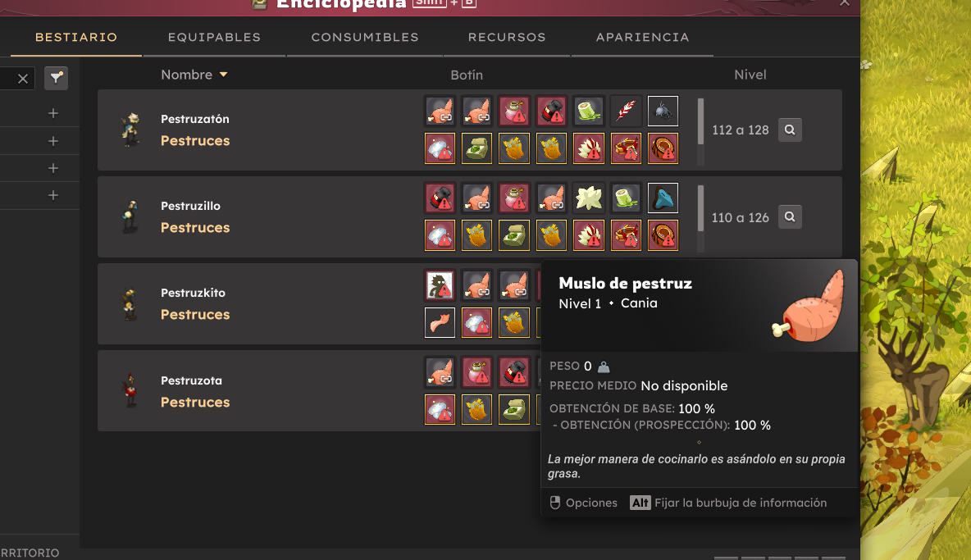Click Pestruzatón's red feather loot icon
Screen dimensions: 971x560
626,112
